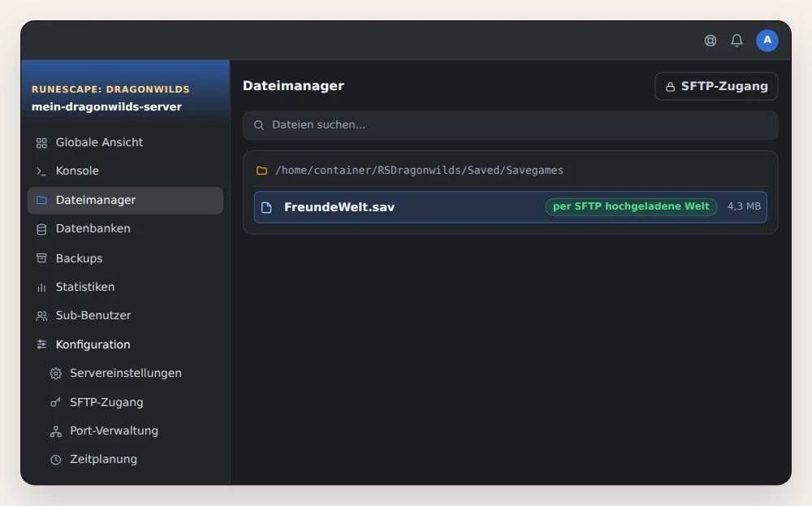Click the Konfiguration sliders icon

click(x=41, y=344)
